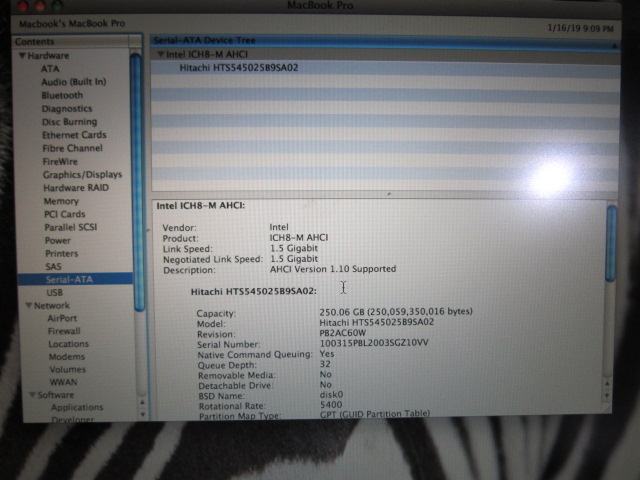Image resolution: width=640 pixels, height=480 pixels.
Task: Collapse the Software section triangle
Action: pyautogui.click(x=33, y=395)
